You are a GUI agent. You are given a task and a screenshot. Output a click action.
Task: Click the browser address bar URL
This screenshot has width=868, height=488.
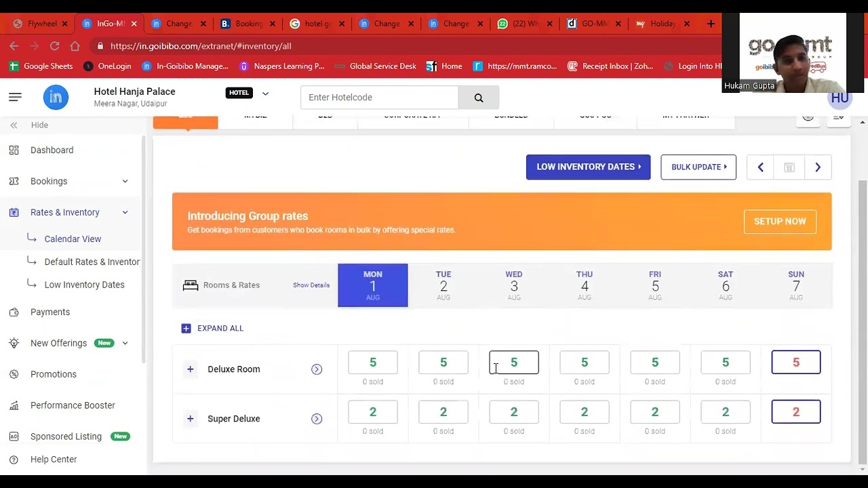click(x=201, y=46)
